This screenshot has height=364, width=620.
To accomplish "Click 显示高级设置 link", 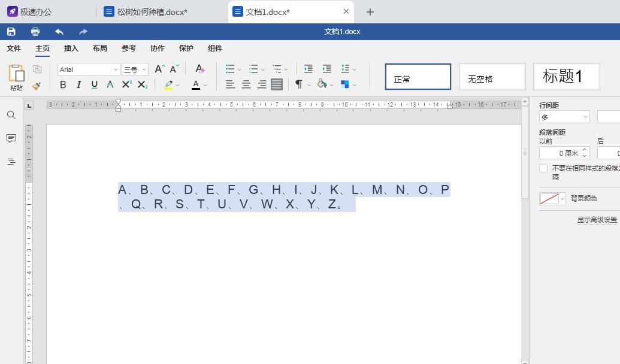I will pos(597,220).
